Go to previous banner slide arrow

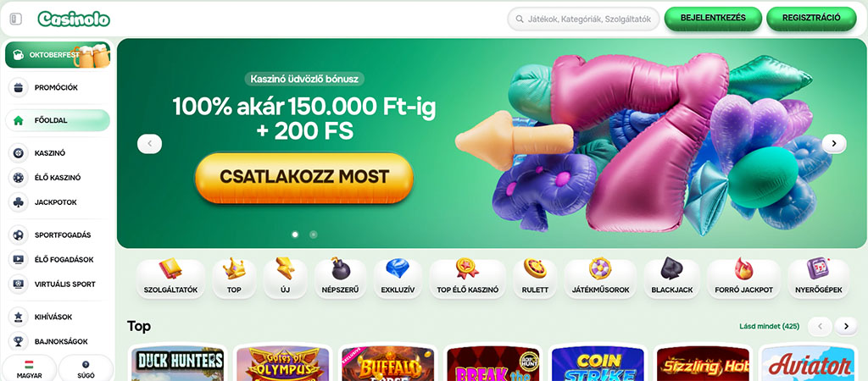coord(149,144)
